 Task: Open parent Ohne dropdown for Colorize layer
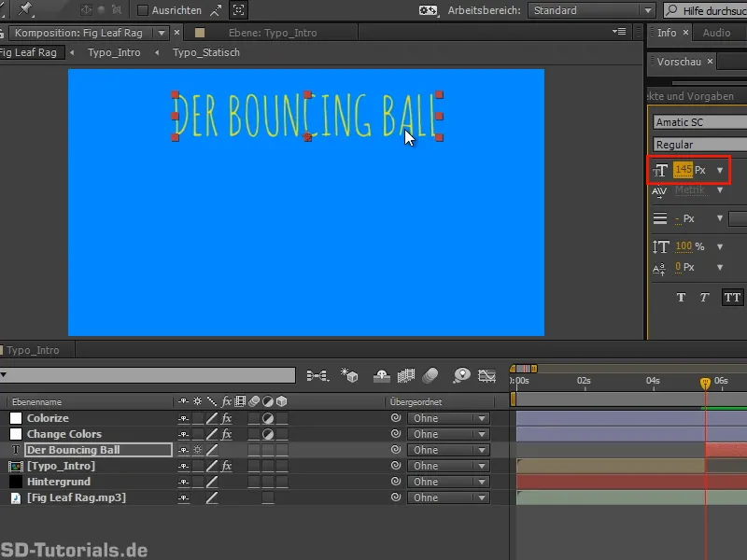click(448, 418)
